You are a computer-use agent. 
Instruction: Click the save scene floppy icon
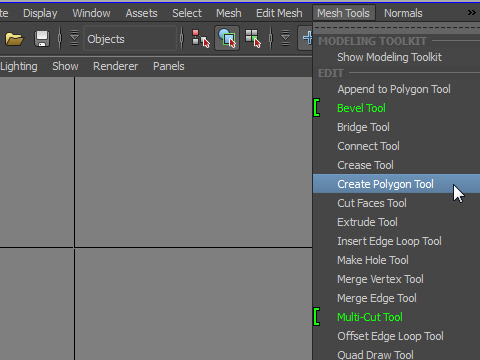point(42,39)
